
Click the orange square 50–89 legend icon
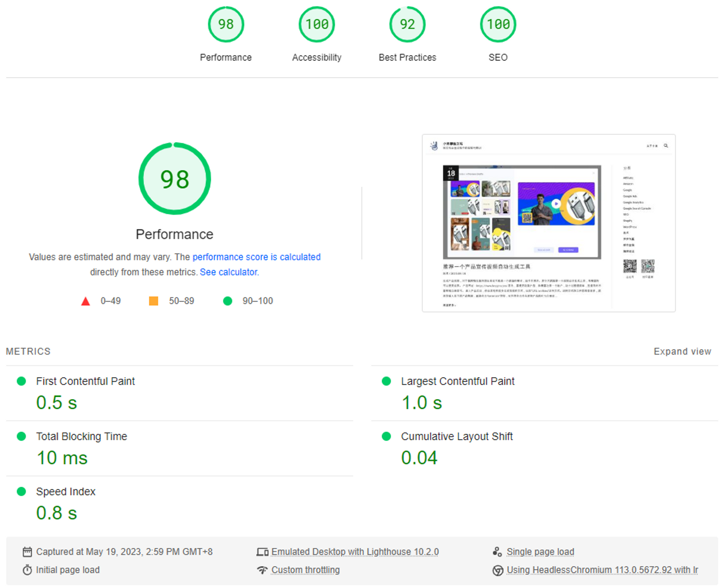click(154, 301)
